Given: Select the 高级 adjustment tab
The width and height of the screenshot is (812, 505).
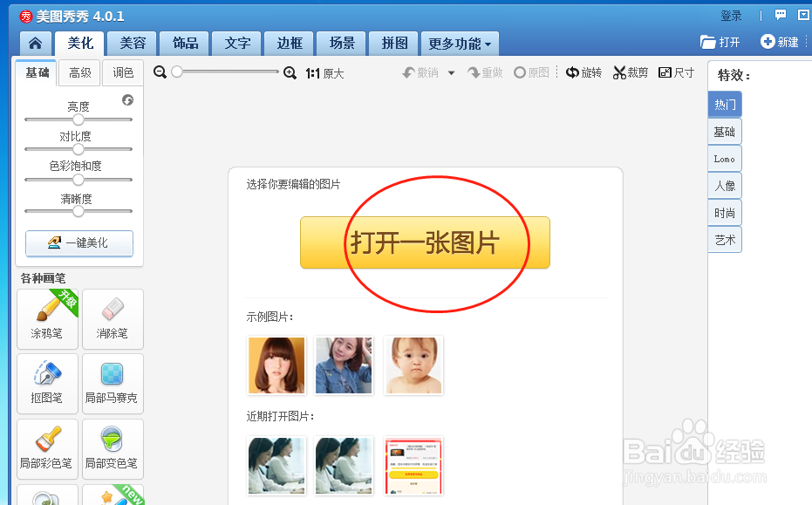Looking at the screenshot, I should click(79, 73).
